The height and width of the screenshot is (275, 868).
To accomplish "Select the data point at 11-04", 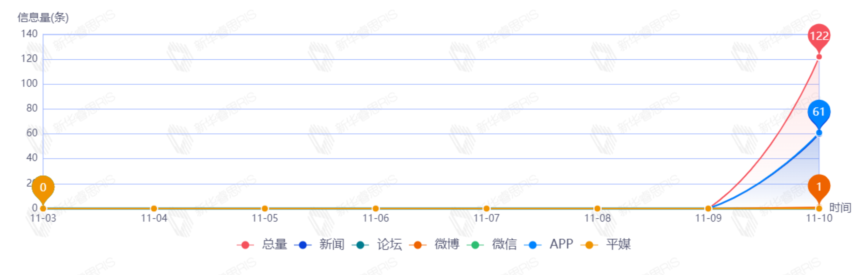I will 154,208.
